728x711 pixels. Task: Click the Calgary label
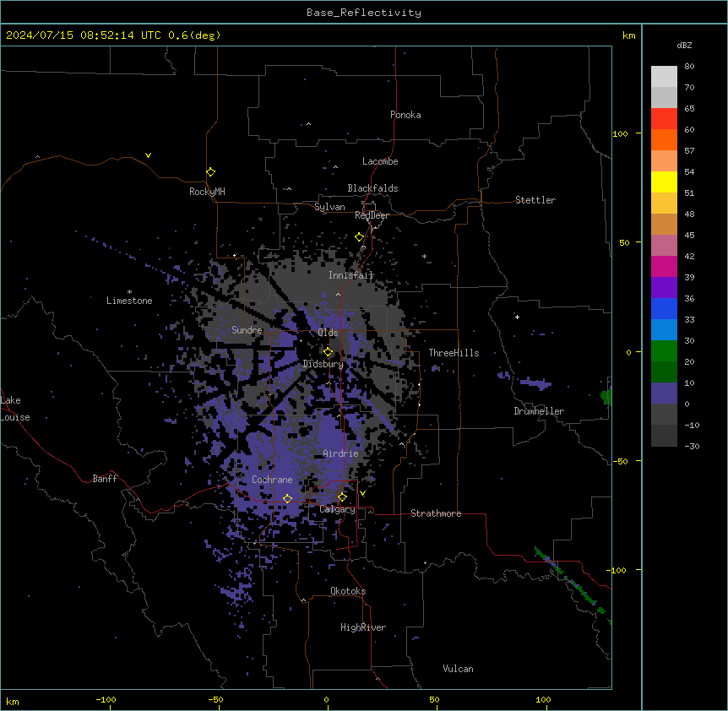click(x=337, y=509)
